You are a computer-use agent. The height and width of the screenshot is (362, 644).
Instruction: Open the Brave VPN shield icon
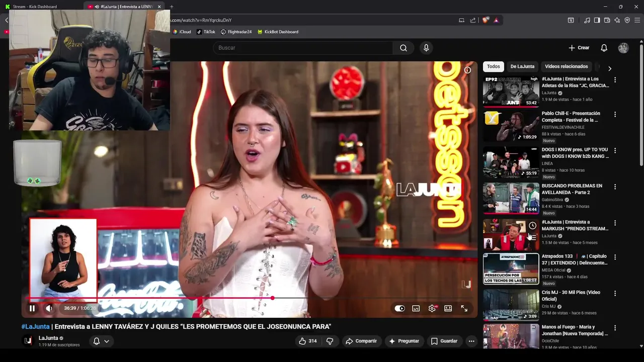(627, 20)
